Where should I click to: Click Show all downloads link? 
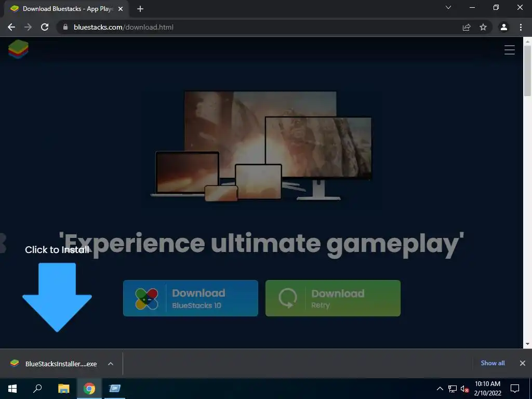(493, 363)
